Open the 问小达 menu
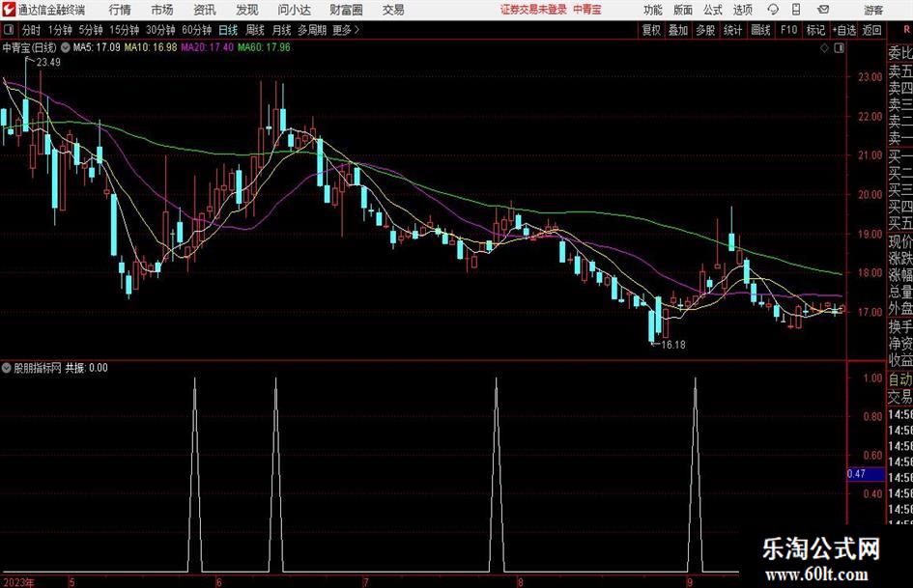 (x=294, y=10)
